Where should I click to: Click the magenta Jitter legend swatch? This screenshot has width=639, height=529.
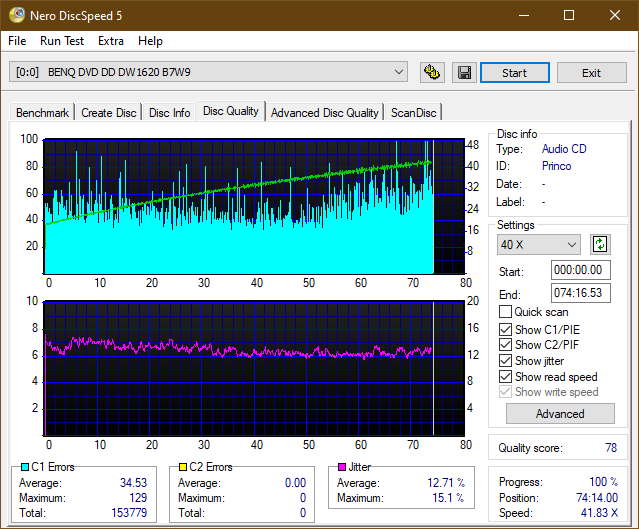click(x=342, y=467)
